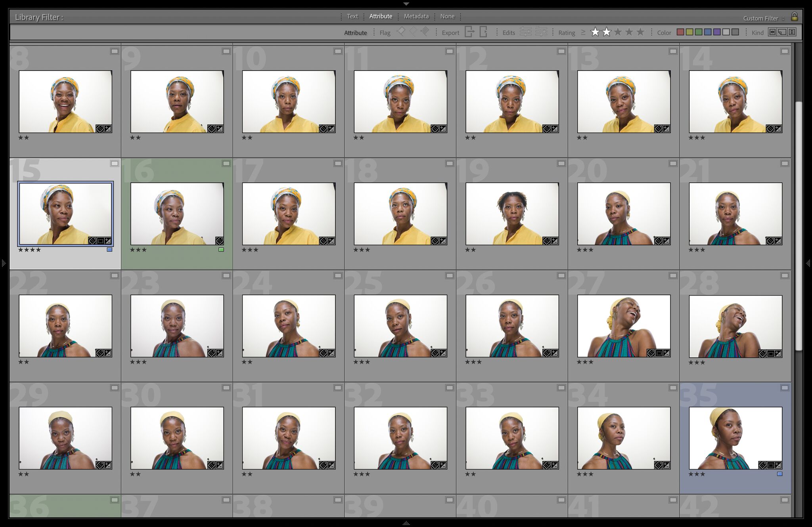This screenshot has height=527, width=812.
Task: Filter by photos with edits icon
Action: (x=526, y=32)
